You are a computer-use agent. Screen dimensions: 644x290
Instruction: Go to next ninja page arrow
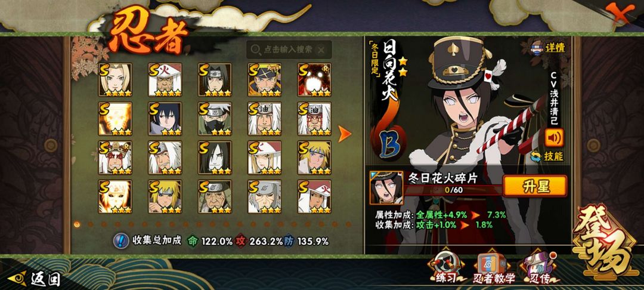click(x=345, y=134)
